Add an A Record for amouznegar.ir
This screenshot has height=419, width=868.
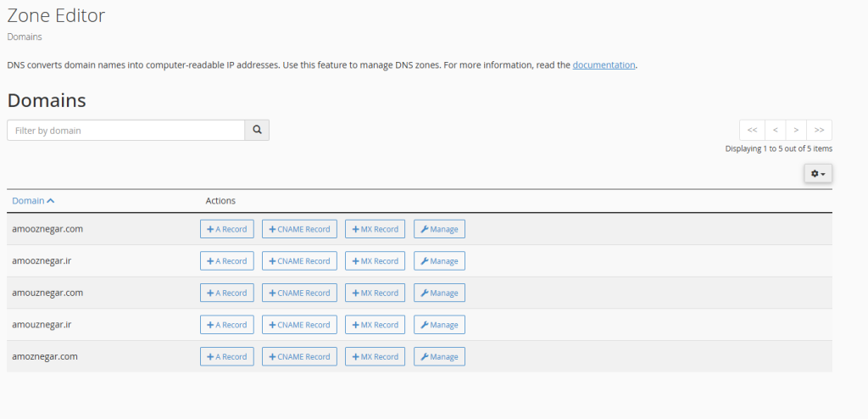227,325
